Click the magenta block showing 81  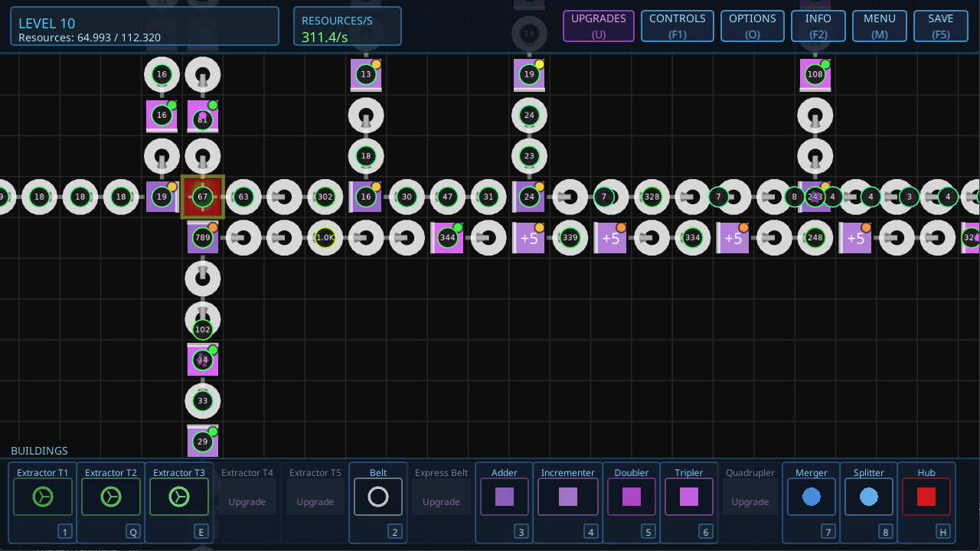coord(203,116)
